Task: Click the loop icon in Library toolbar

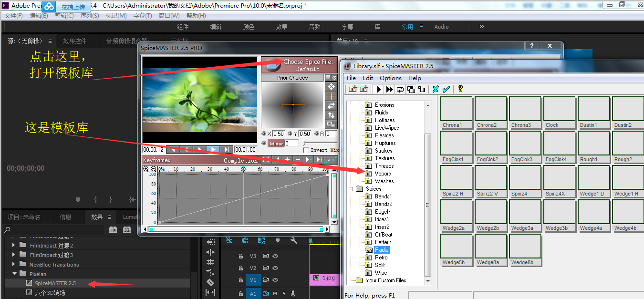Action: click(x=400, y=89)
